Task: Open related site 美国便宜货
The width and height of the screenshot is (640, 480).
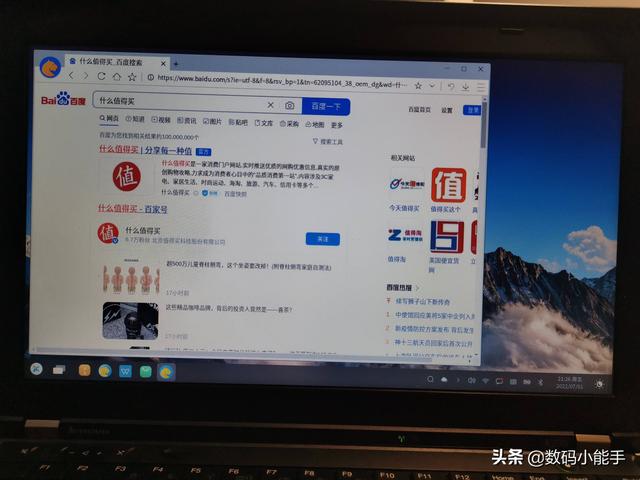Action: coord(445,260)
